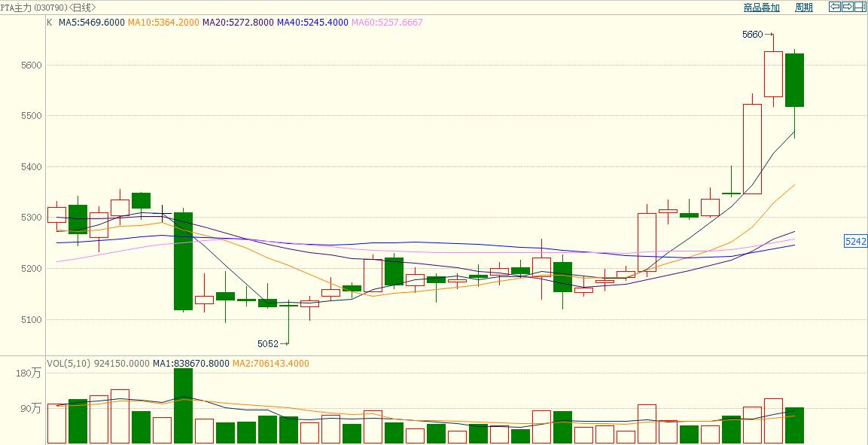Click the right arrow navigation icon

(x=847, y=7)
